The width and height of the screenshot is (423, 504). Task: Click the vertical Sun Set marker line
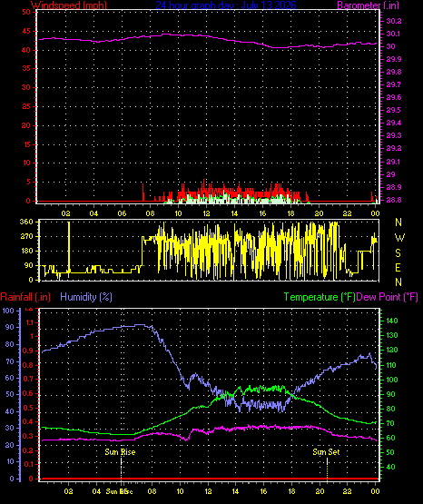pyautogui.click(x=328, y=469)
